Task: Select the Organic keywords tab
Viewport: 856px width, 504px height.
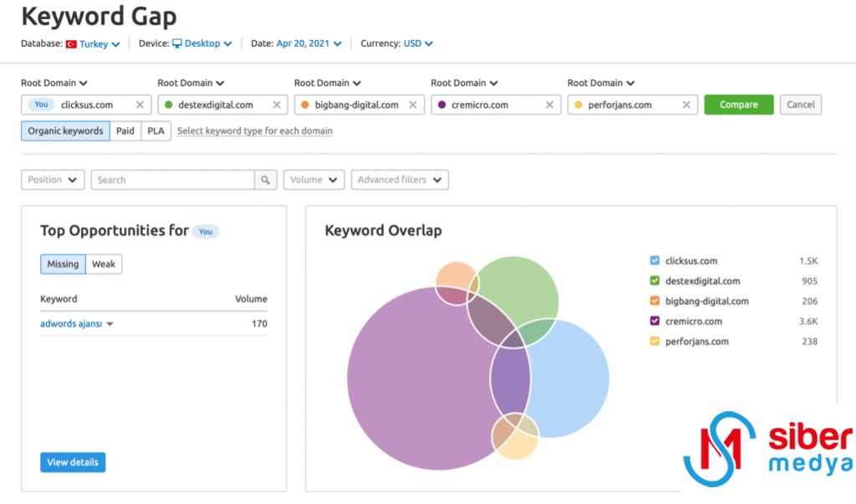Action: point(65,131)
